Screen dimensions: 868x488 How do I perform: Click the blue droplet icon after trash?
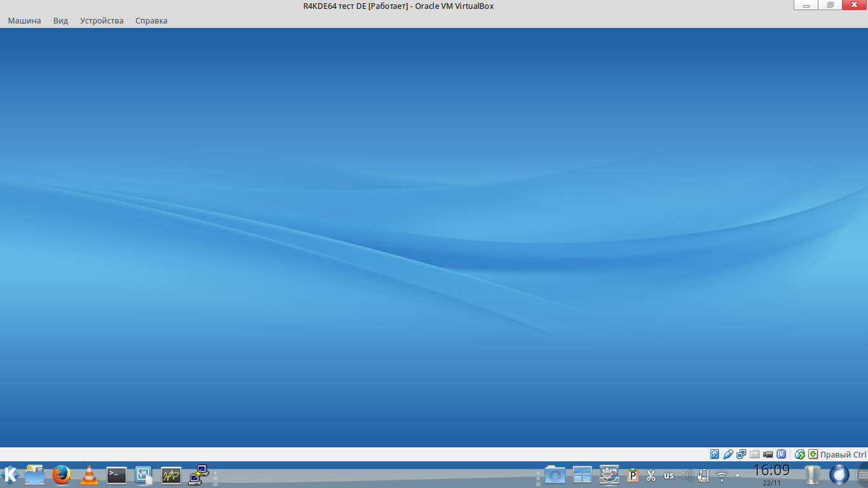click(839, 475)
